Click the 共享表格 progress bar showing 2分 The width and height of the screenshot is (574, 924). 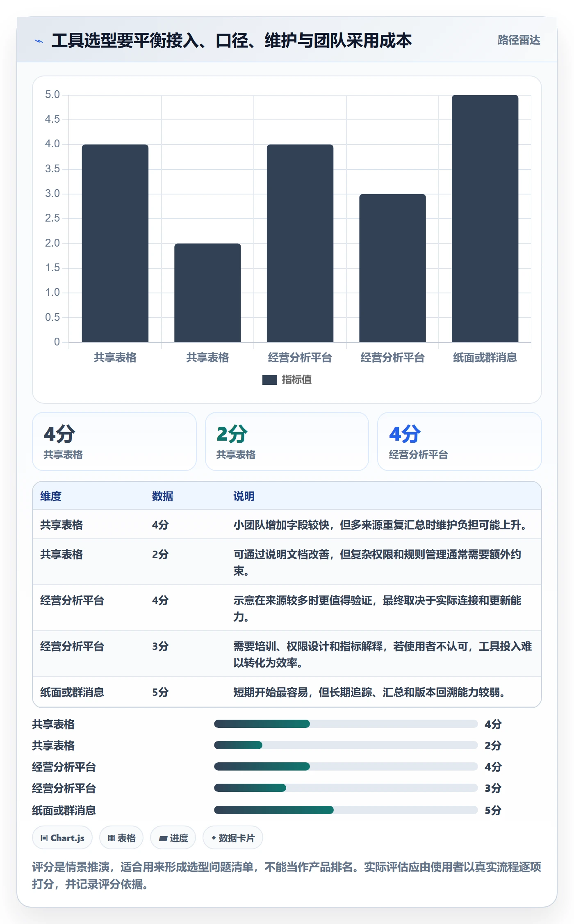346,745
